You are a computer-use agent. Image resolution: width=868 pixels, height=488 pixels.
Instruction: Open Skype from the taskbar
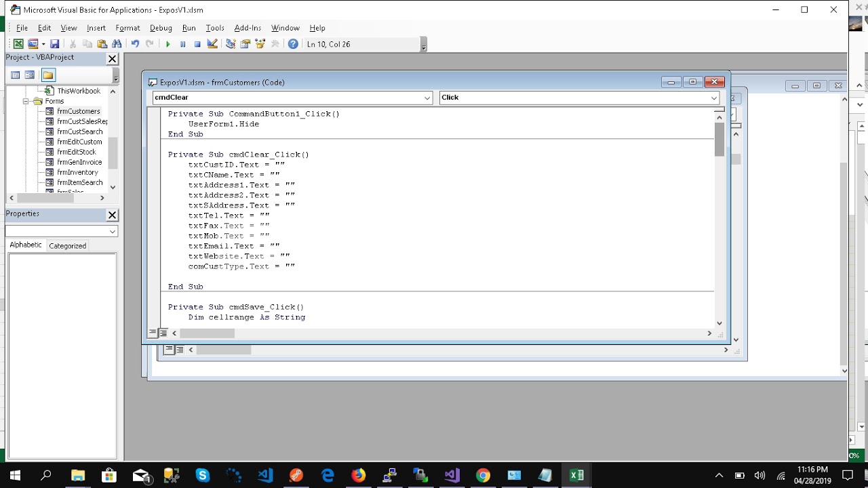[x=203, y=475]
